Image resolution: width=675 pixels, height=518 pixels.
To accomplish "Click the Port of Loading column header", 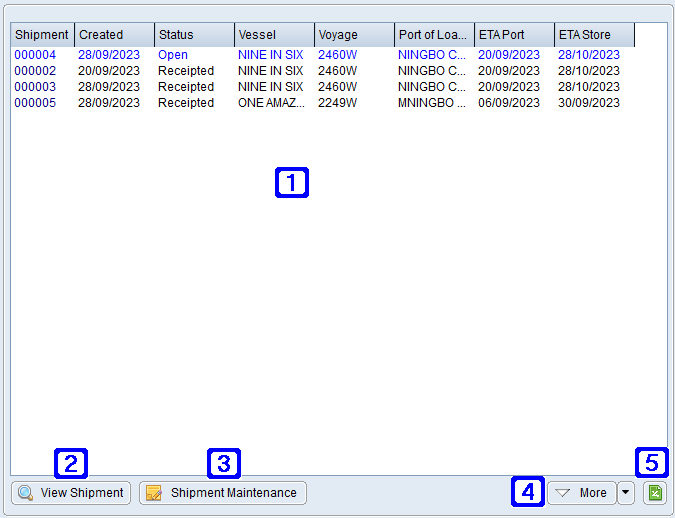I will pyautogui.click(x=434, y=35).
